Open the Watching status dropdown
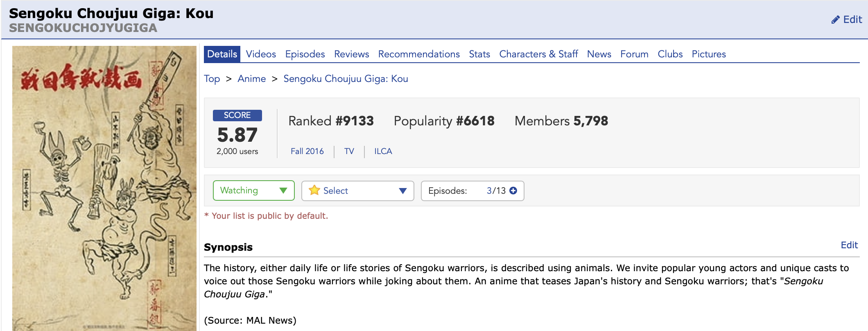 click(253, 190)
